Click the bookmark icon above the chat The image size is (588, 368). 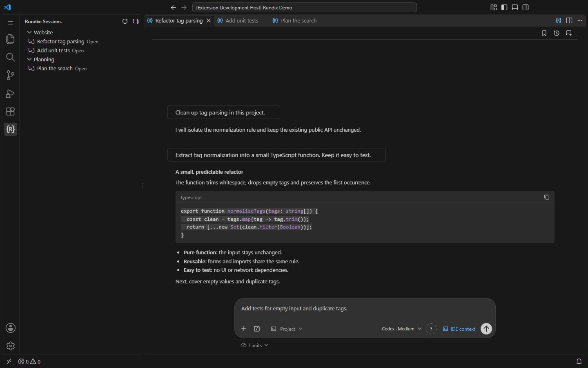[544, 33]
